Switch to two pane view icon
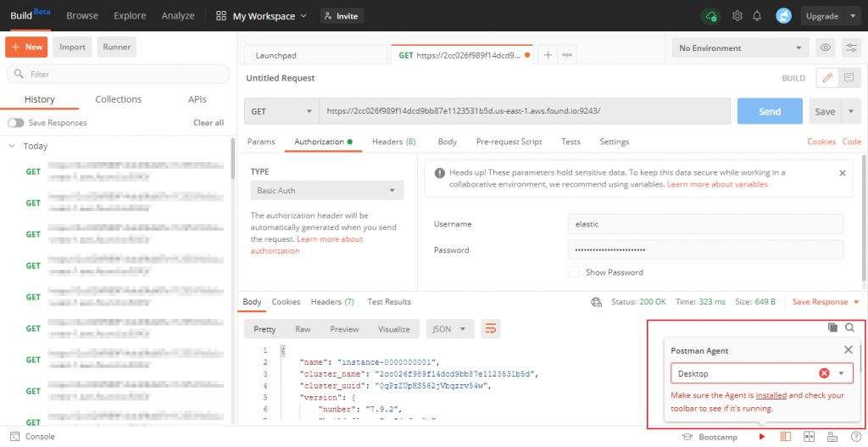The height and width of the screenshot is (447, 868). tap(809, 437)
